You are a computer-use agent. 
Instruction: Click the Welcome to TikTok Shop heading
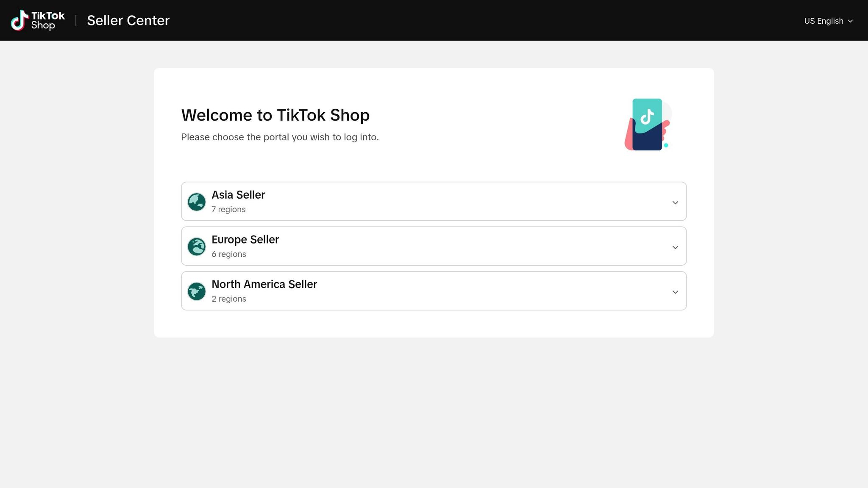pos(275,115)
